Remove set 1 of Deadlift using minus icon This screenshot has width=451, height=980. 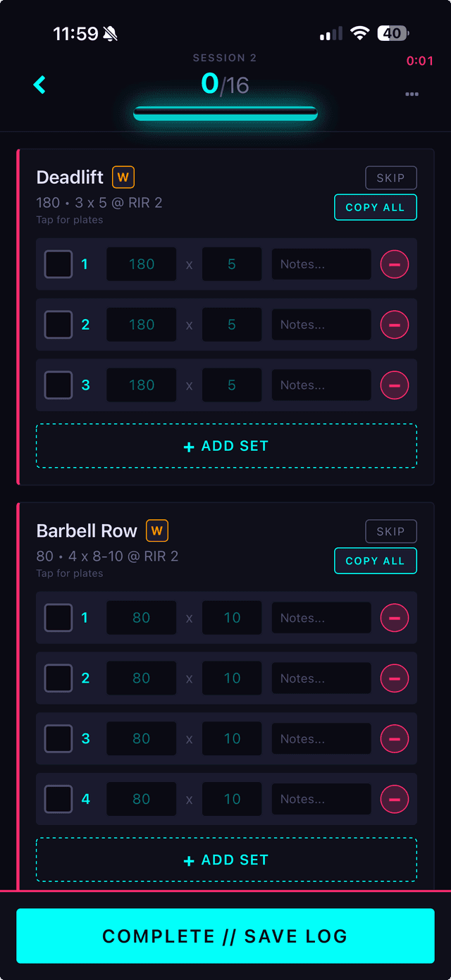click(395, 263)
